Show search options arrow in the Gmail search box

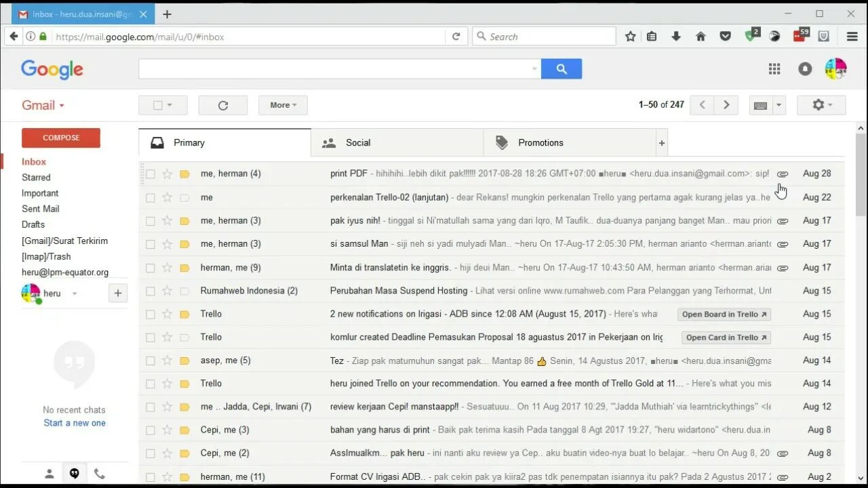(x=534, y=68)
